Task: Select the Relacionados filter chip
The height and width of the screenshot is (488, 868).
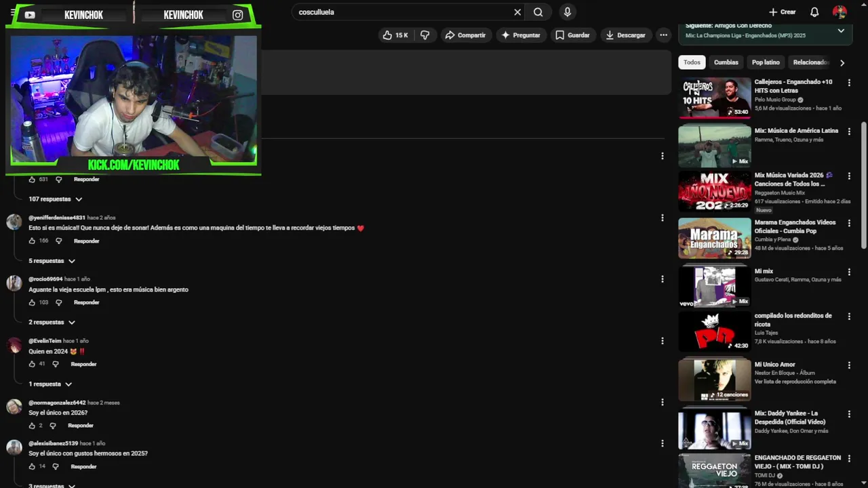Action: pos(811,62)
